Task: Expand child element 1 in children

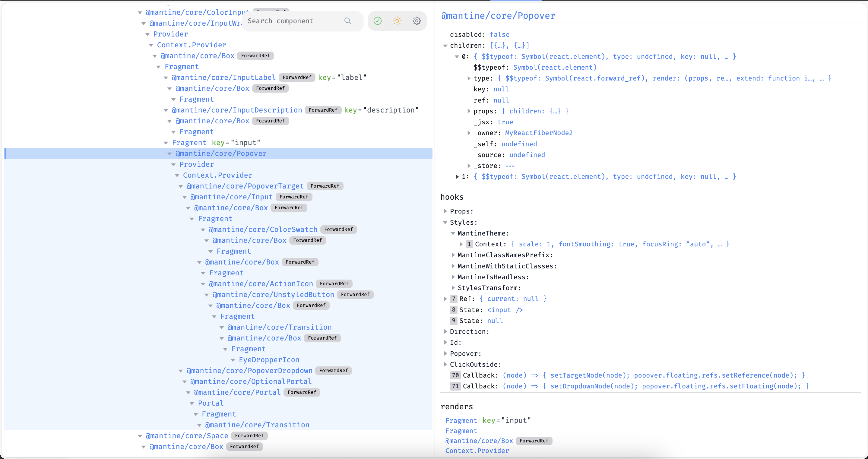Action: coord(457,177)
